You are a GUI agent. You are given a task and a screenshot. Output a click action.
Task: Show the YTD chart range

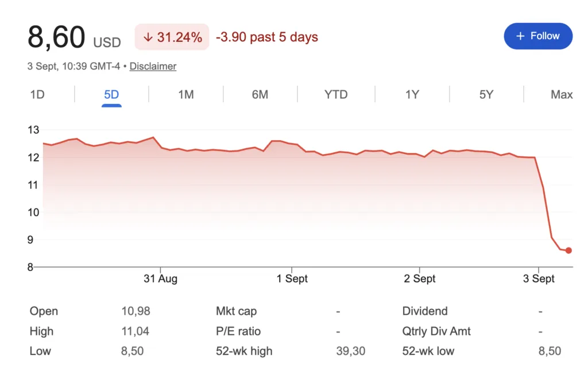[336, 95]
